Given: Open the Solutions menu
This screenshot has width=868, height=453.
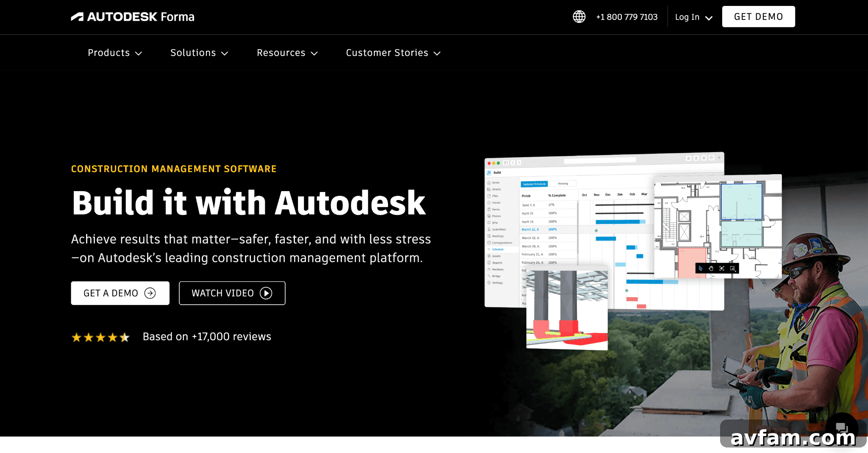Looking at the screenshot, I should pos(199,53).
